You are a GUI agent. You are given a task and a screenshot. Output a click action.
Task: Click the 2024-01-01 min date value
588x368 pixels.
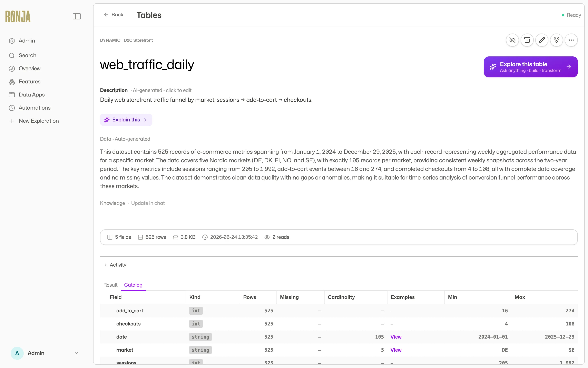[493, 337]
